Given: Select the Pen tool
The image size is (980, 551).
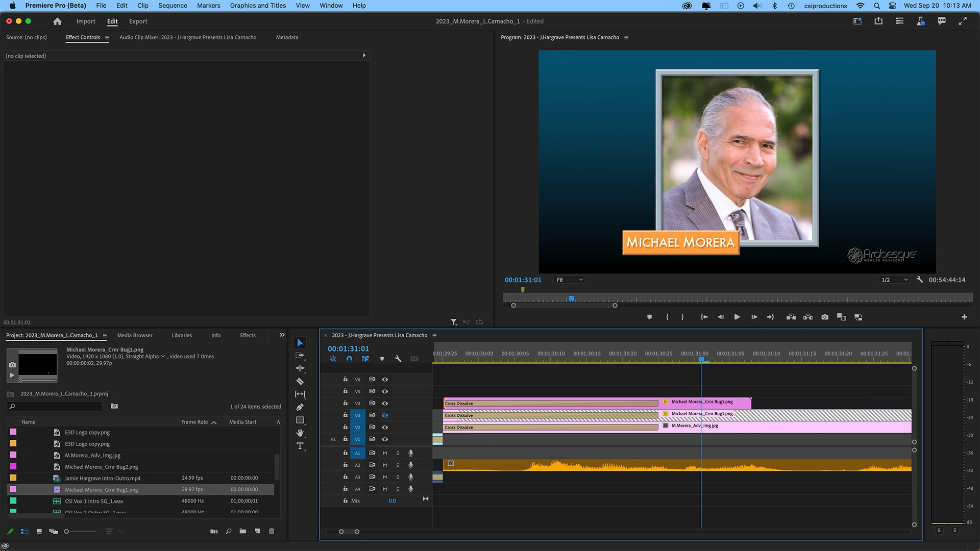Looking at the screenshot, I should (300, 407).
